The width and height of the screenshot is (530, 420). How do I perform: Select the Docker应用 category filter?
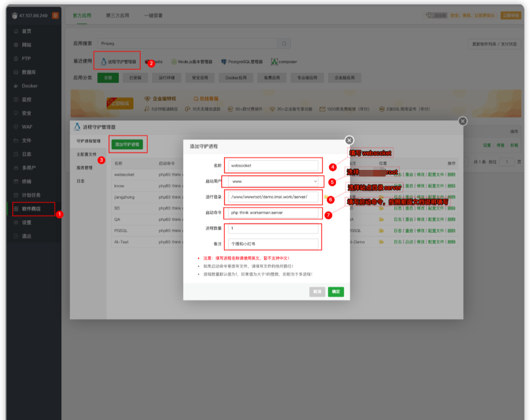click(236, 78)
